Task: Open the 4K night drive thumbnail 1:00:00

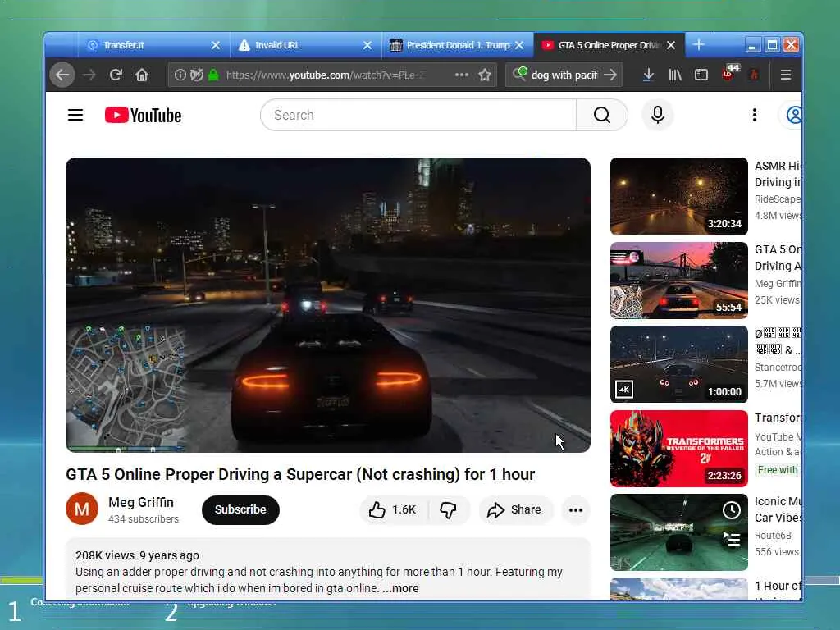Action: [x=678, y=364]
